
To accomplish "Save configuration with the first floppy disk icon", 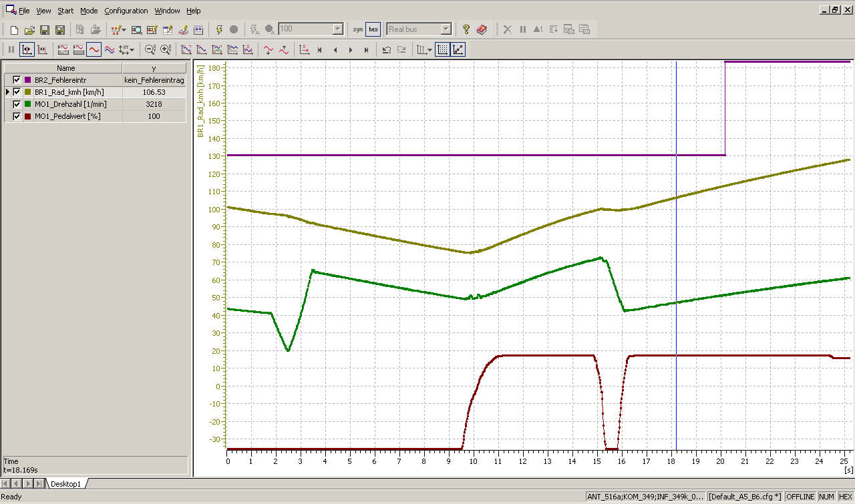I will 45,29.
